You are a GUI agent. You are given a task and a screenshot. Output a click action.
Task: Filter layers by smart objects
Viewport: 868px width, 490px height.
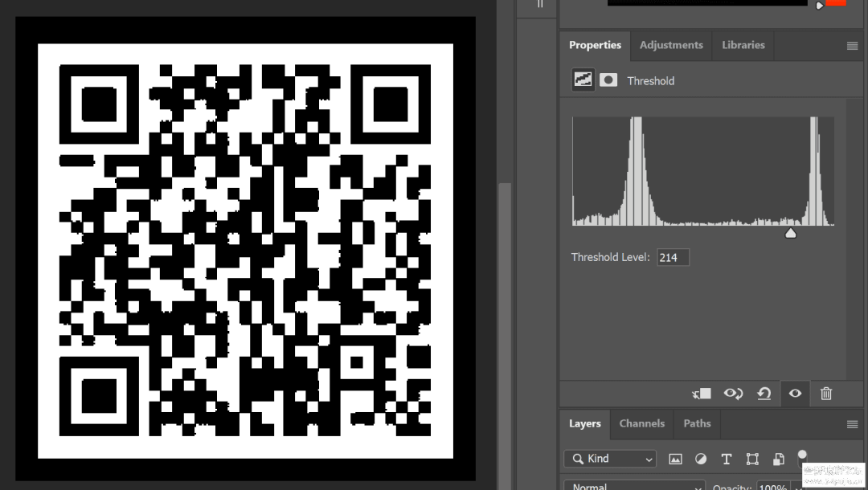(778, 459)
